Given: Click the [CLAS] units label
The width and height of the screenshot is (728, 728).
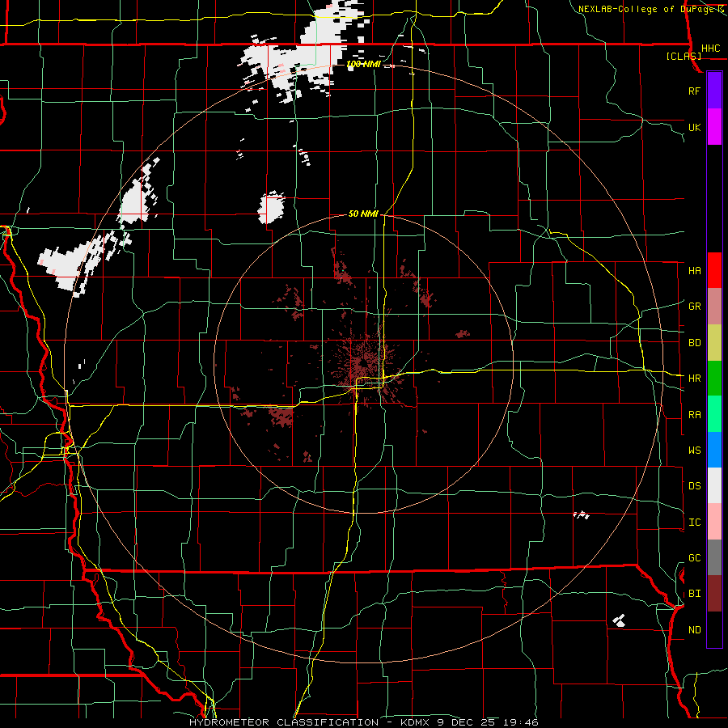Looking at the screenshot, I should point(684,56).
